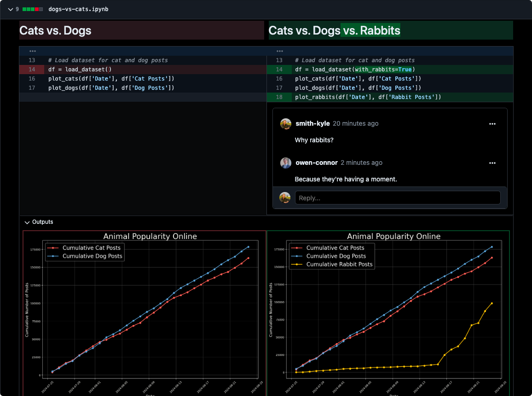Select deleted line number 14 in left pane
Screen dimensions: 532x396
coord(32,70)
